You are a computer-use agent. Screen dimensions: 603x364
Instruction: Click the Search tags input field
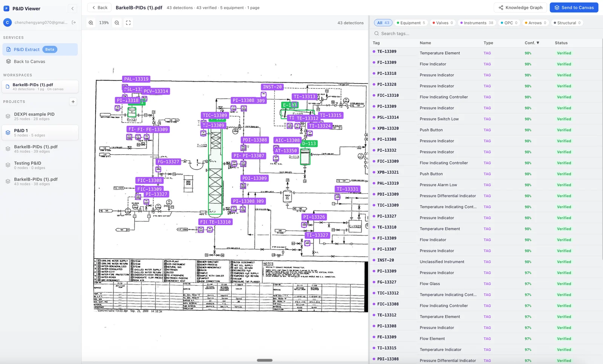(x=399, y=34)
